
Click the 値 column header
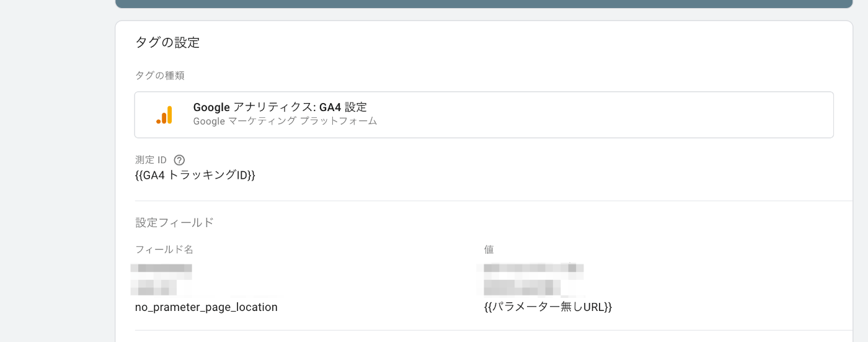pyautogui.click(x=489, y=250)
